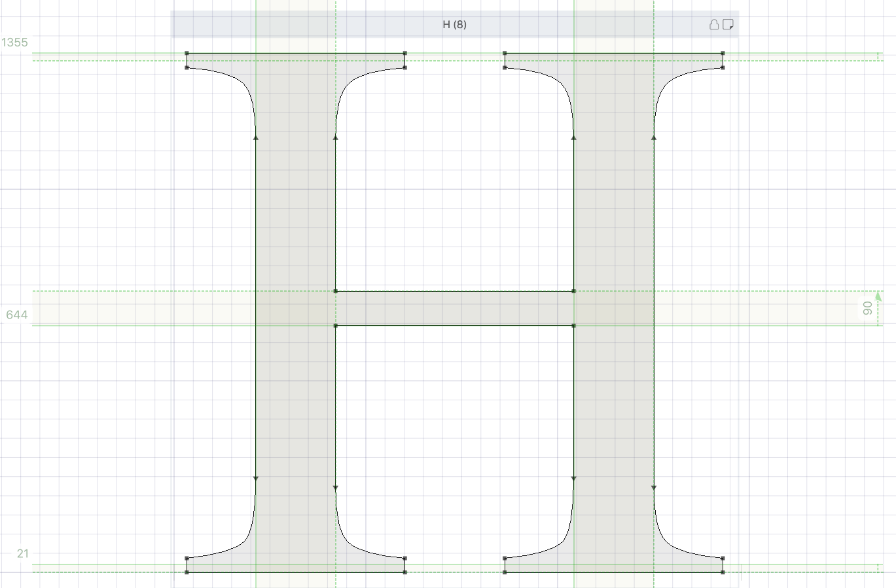Select the top-left corner node of right stem's top serif
Screen dimensions: 896x588
click(505, 53)
